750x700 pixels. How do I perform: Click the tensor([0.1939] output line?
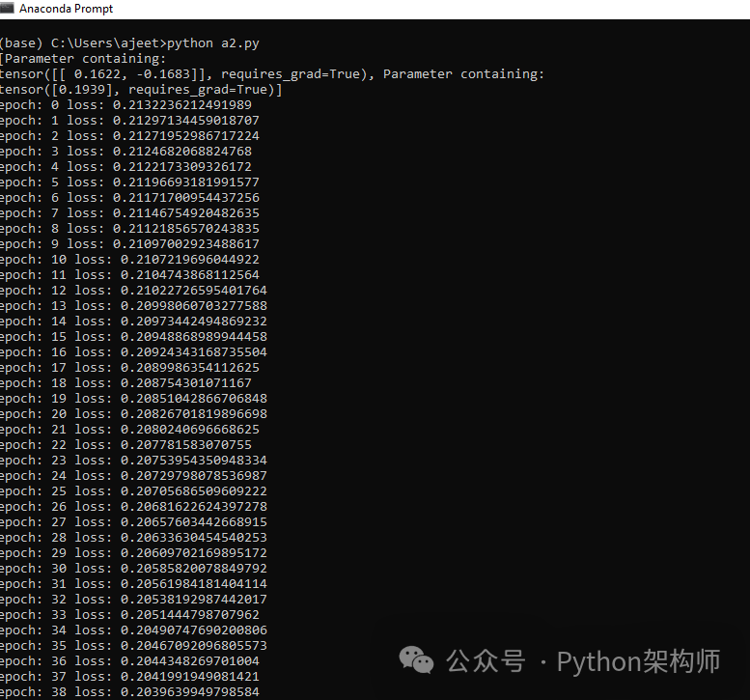pyautogui.click(x=141, y=90)
